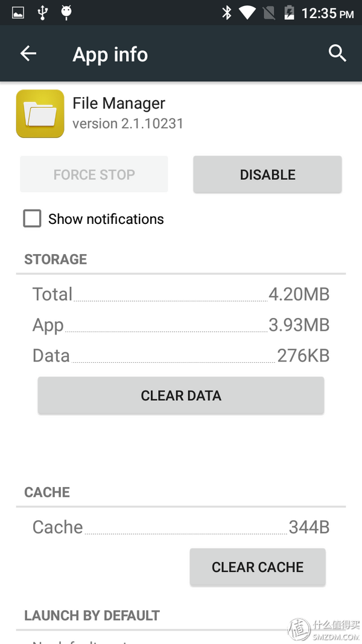Open search with the magnifier icon
The image size is (362, 644).
337,54
